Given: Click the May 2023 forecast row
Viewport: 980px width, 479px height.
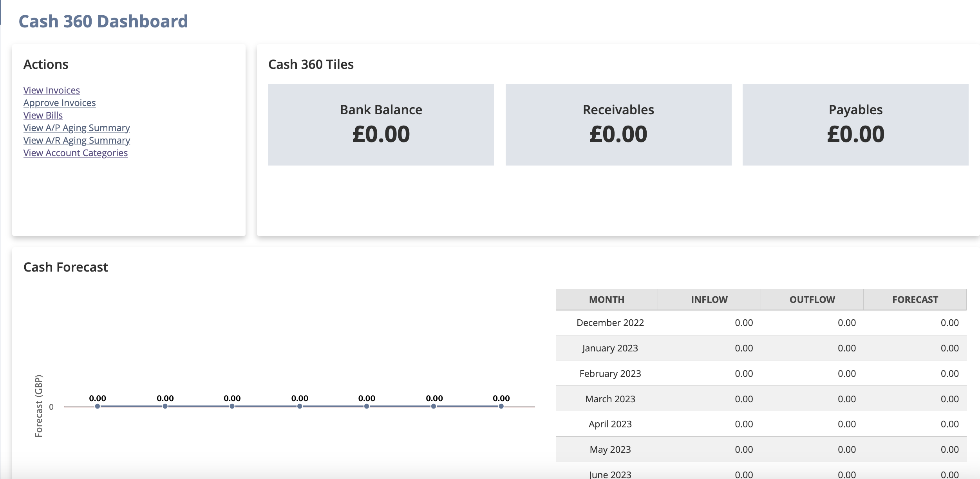Looking at the screenshot, I should (609, 449).
